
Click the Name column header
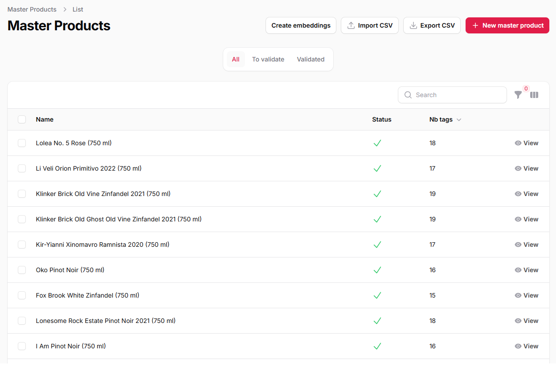[x=45, y=119]
